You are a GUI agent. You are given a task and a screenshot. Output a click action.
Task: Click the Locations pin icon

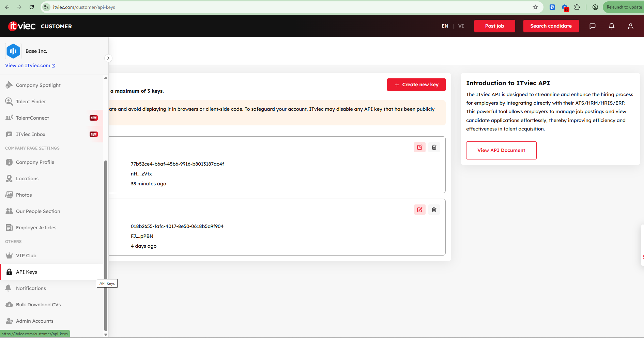click(9, 179)
